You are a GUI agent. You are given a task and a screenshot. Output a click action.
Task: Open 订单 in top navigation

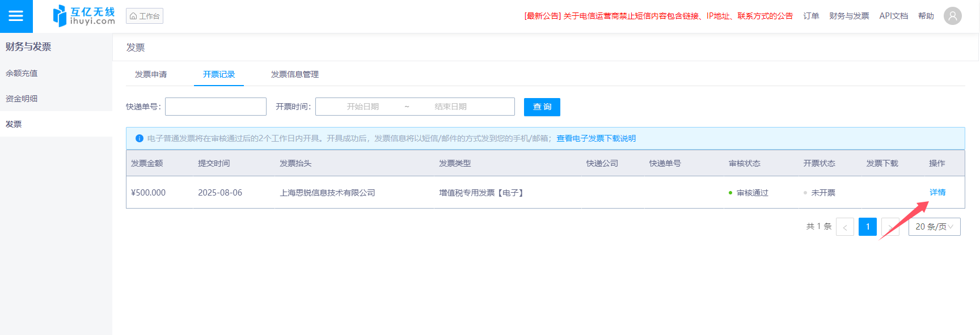point(810,16)
